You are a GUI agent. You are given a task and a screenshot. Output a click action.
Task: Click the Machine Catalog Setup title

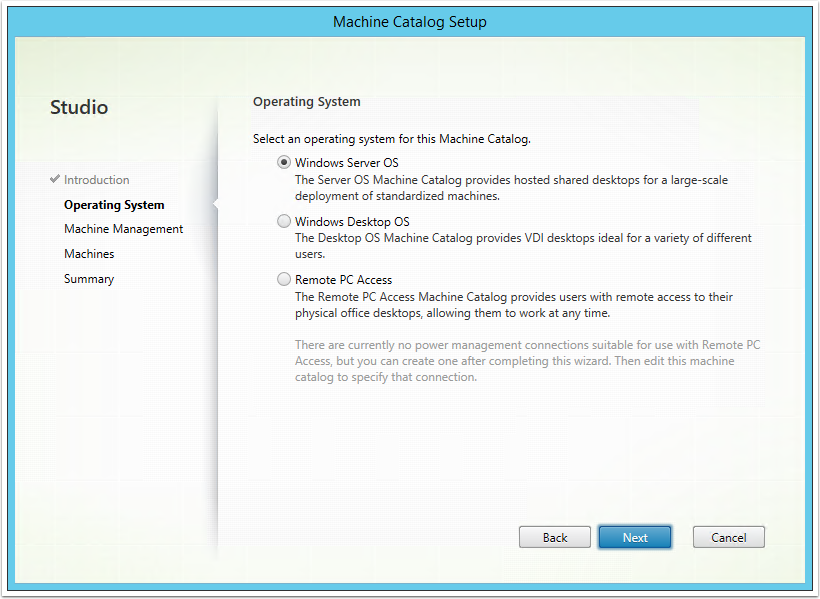click(x=410, y=22)
